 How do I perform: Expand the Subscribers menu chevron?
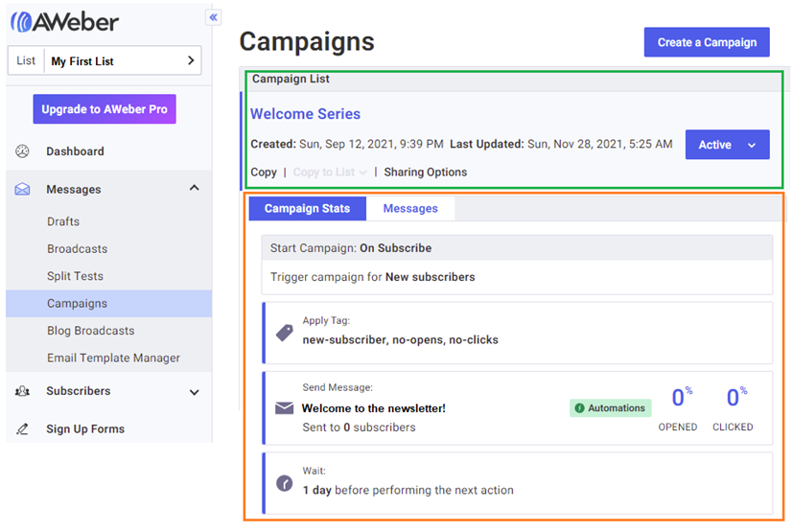click(195, 392)
